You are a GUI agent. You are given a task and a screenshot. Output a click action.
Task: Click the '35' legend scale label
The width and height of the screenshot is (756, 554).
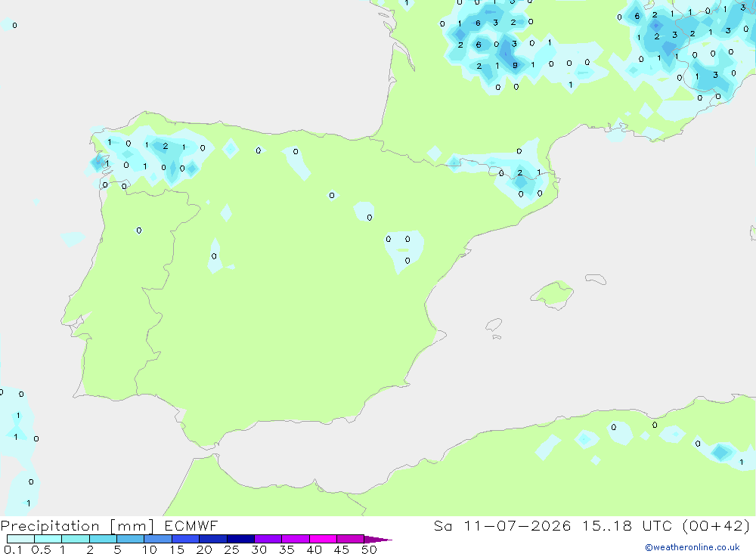click(x=287, y=549)
